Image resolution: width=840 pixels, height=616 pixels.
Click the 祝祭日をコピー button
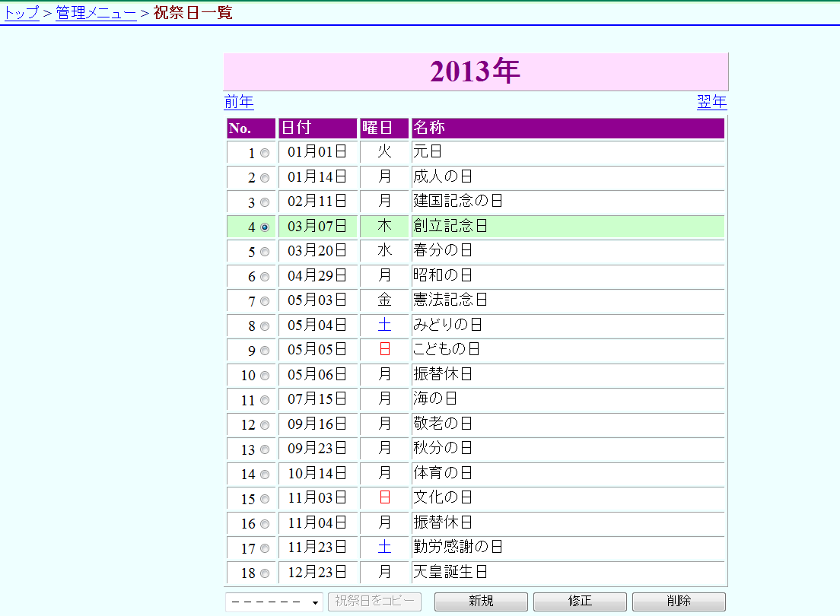click(374, 602)
